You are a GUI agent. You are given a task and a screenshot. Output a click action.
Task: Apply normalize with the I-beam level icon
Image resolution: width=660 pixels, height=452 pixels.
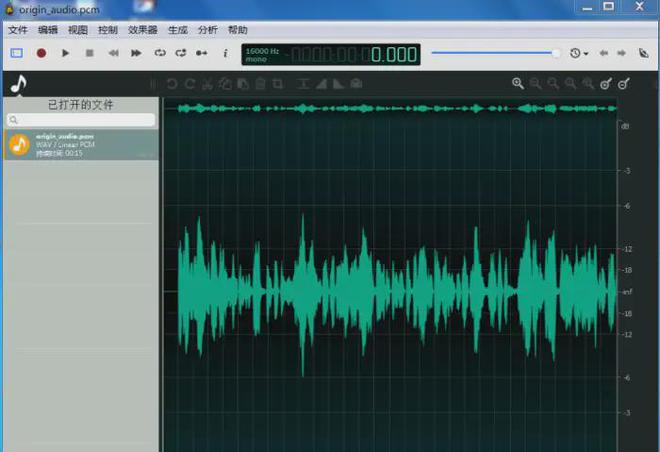[x=303, y=84]
